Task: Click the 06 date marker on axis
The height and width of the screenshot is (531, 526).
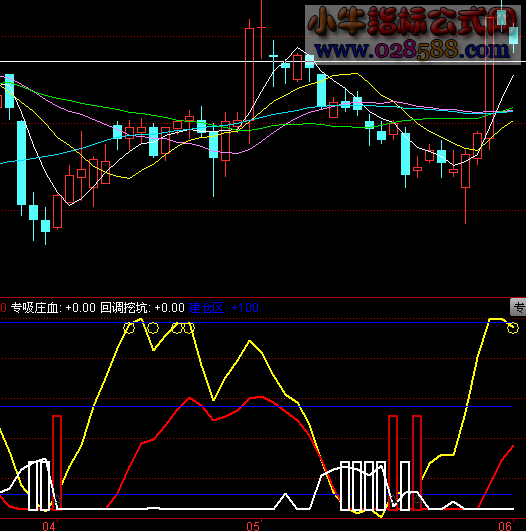Action: 505,526
